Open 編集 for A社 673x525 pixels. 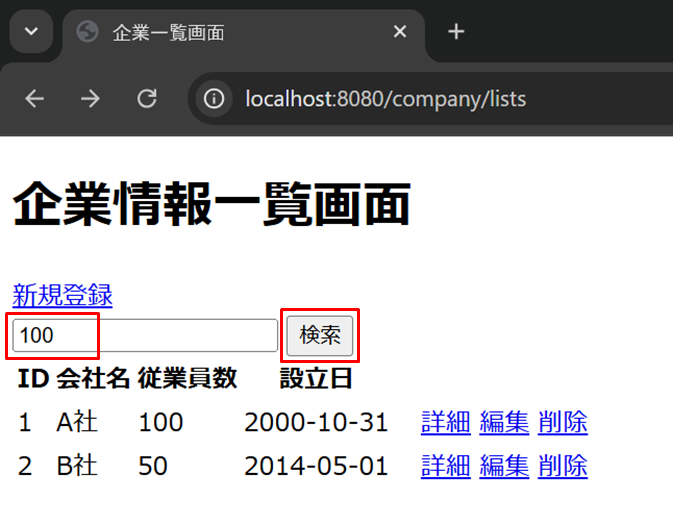click(x=504, y=422)
